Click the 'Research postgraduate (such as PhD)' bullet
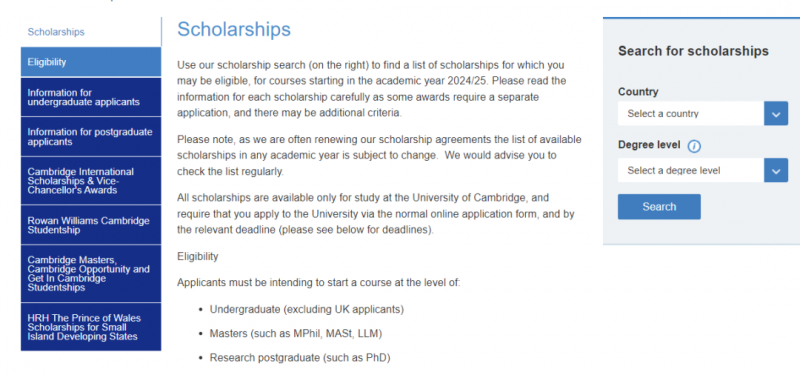This screenshot has width=800, height=375. (x=300, y=358)
